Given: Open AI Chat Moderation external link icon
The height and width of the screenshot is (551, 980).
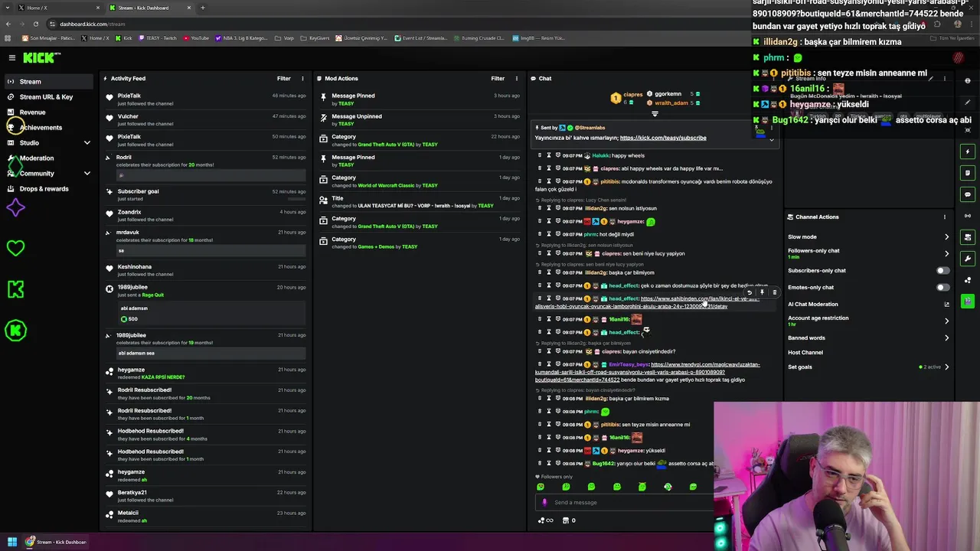Looking at the screenshot, I should (946, 304).
